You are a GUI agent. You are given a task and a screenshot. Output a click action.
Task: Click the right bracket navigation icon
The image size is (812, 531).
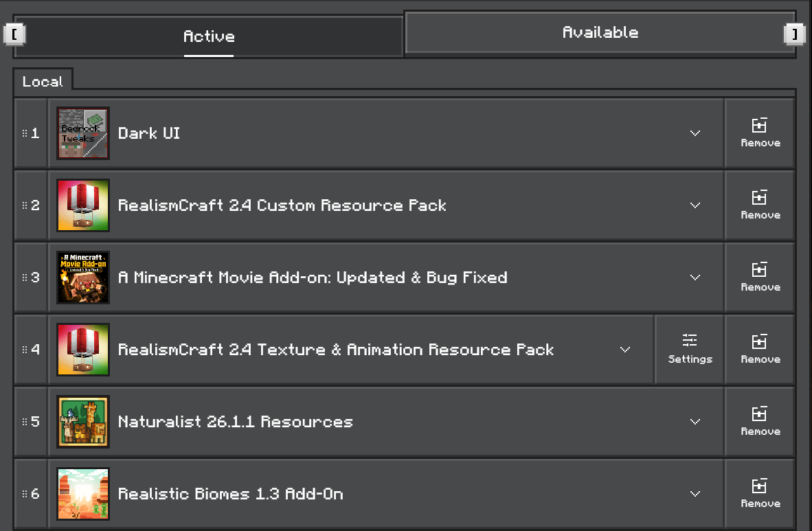pyautogui.click(x=794, y=35)
